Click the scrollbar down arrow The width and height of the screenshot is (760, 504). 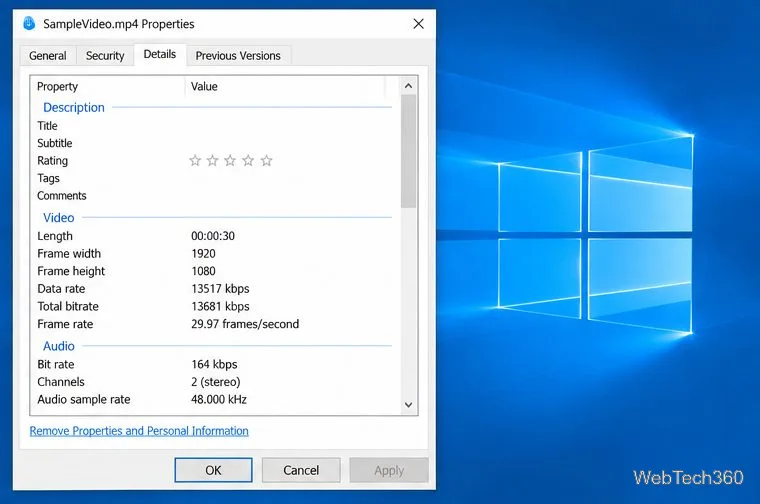click(409, 405)
